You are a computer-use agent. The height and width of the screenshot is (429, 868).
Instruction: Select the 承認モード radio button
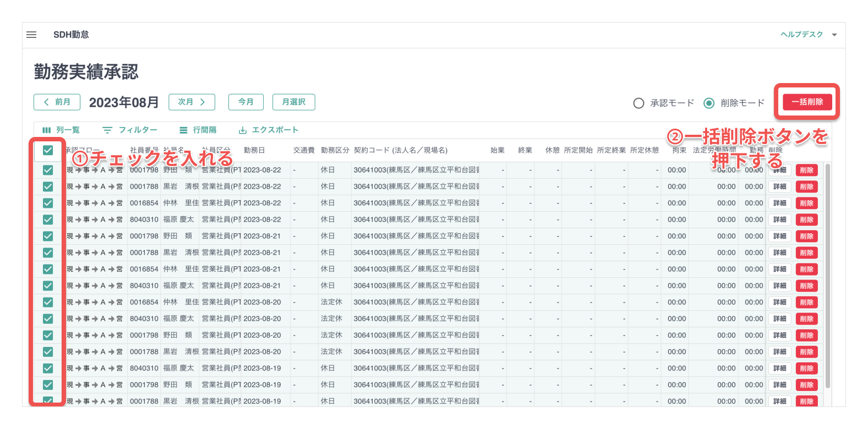click(638, 103)
